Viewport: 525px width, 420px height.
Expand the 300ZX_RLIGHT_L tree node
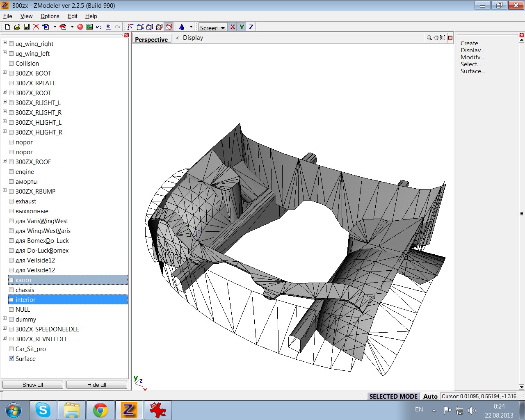click(x=5, y=102)
